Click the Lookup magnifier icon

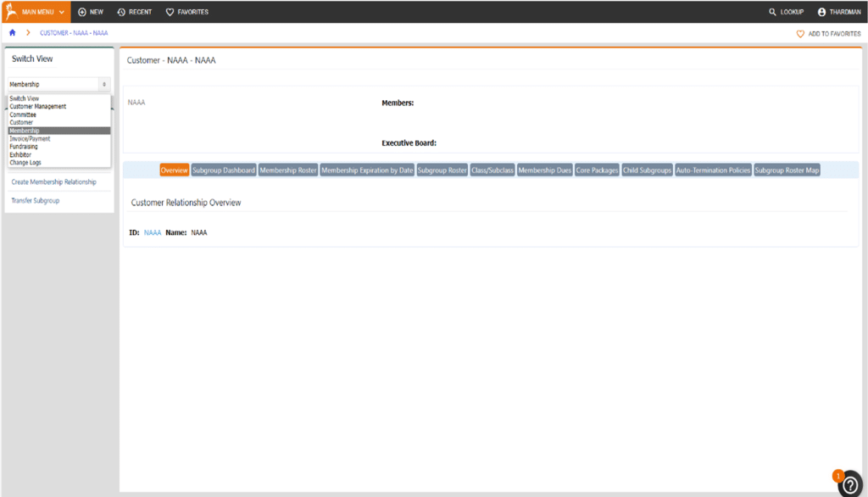click(772, 12)
